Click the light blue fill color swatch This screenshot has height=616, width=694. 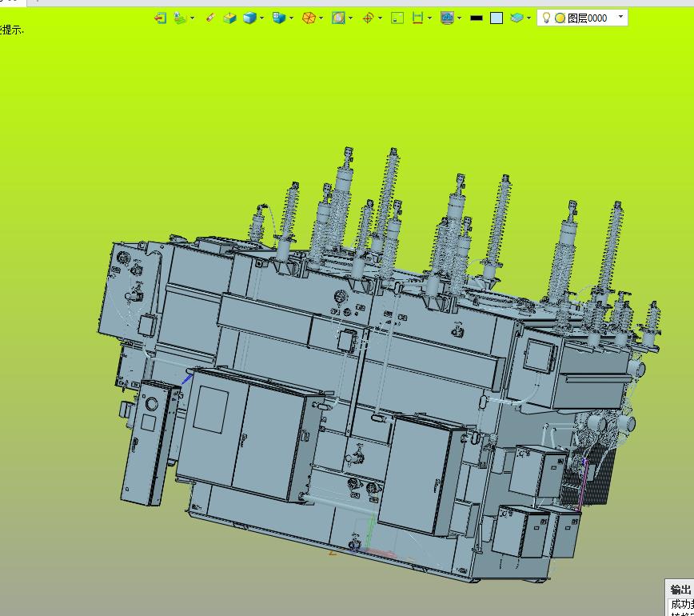pos(497,18)
